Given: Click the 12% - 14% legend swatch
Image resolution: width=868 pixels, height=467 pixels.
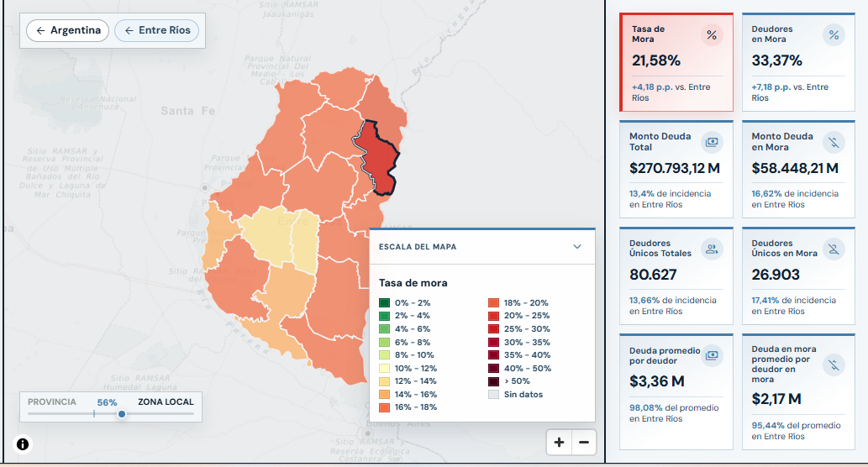Looking at the screenshot, I should [x=384, y=381].
